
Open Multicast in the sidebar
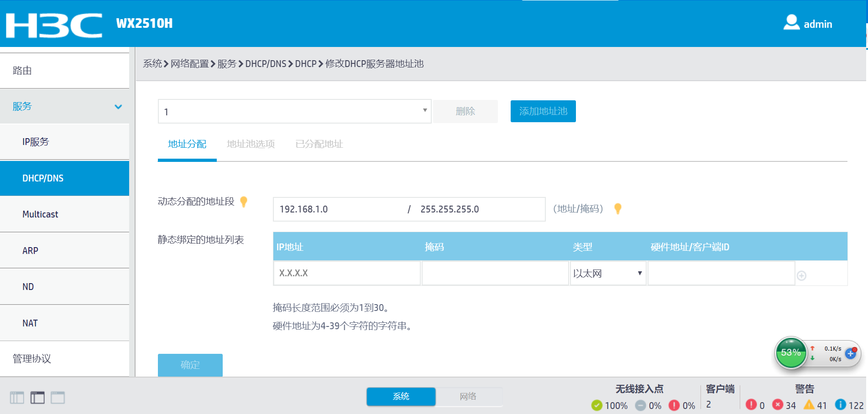coord(64,214)
